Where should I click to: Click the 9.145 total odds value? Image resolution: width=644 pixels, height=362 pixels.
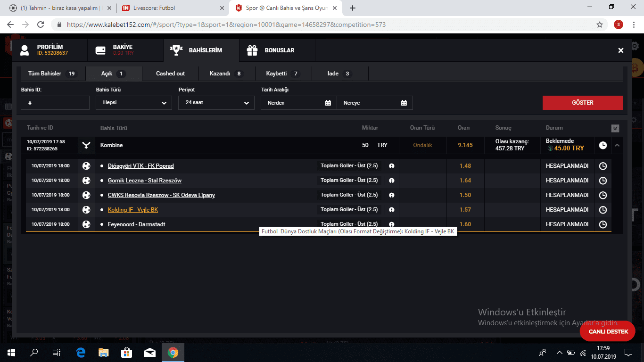pos(465,145)
